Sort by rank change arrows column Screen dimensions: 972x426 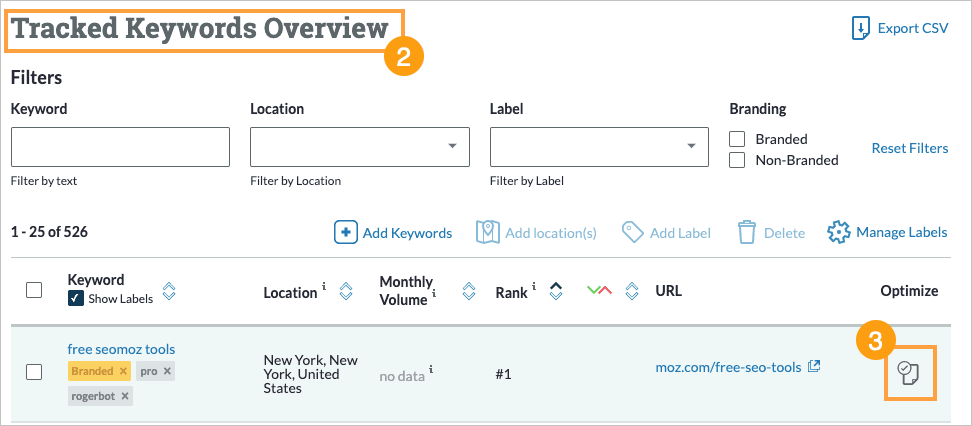tap(632, 292)
